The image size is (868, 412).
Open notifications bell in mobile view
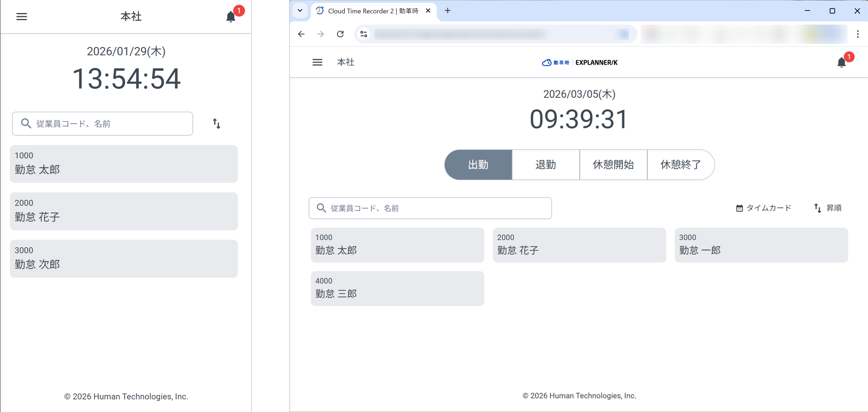(x=231, y=17)
